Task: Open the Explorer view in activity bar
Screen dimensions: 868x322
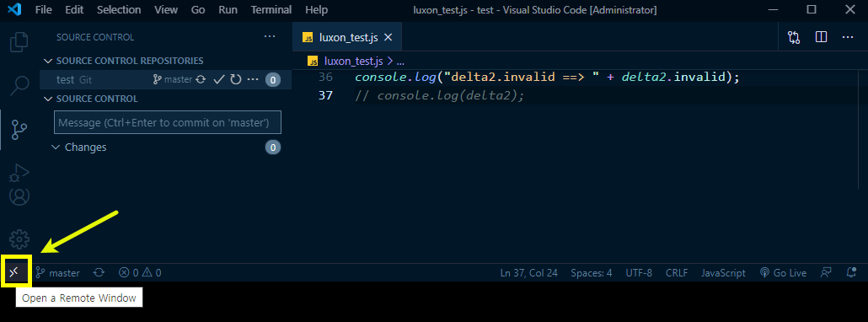Action: coord(19,43)
